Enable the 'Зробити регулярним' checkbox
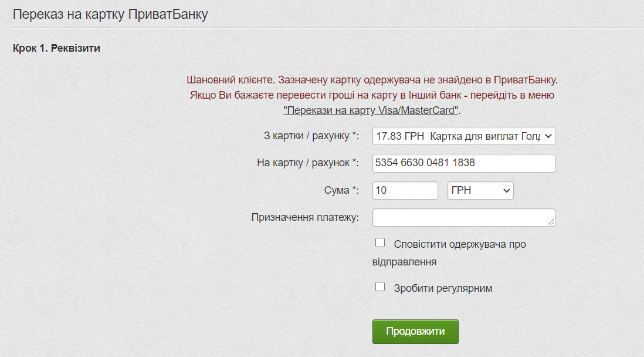This screenshot has width=644, height=357. 380,287
